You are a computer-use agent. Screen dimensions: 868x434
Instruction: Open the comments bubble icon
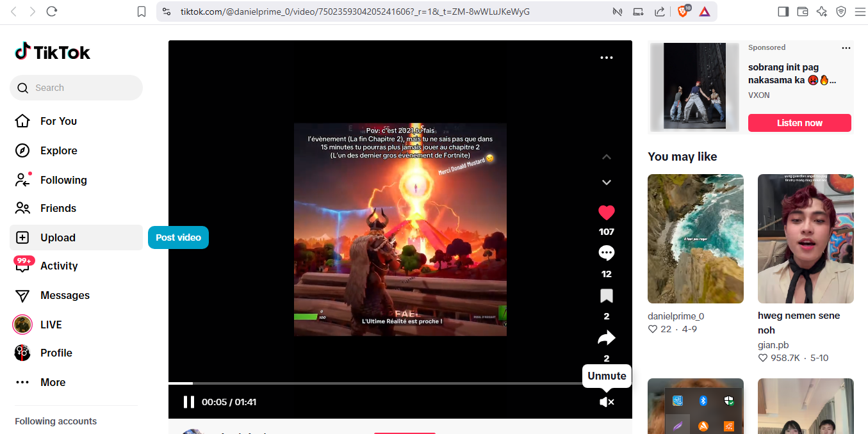pyautogui.click(x=607, y=253)
